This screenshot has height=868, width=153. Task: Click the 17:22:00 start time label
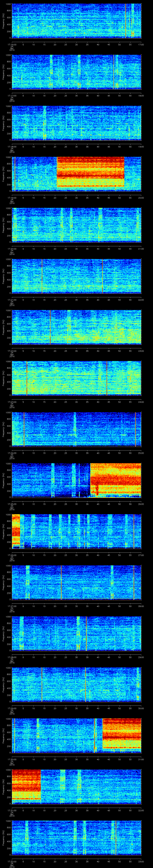(12, 351)
